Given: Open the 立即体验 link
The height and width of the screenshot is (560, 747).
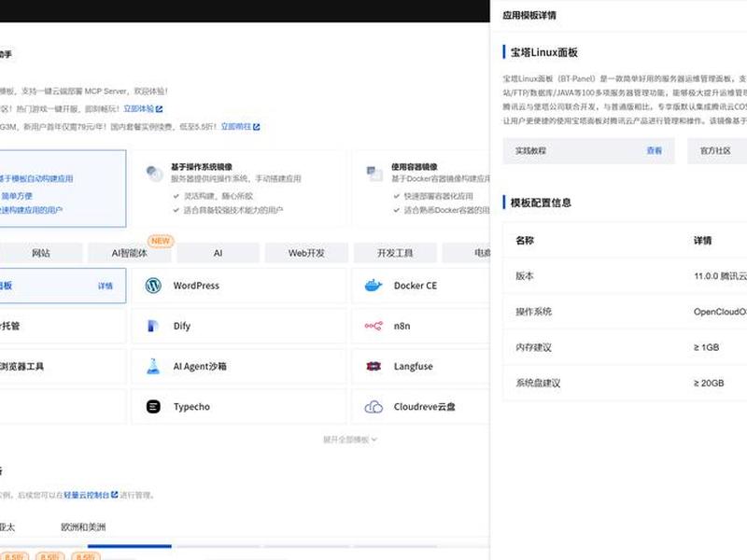Looking at the screenshot, I should pos(138,109).
